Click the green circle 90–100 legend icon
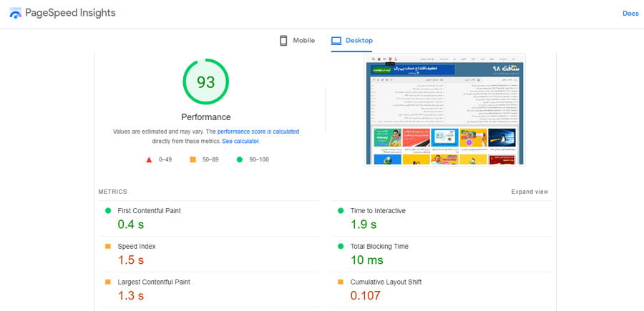This screenshot has width=644, height=311. 240,159
